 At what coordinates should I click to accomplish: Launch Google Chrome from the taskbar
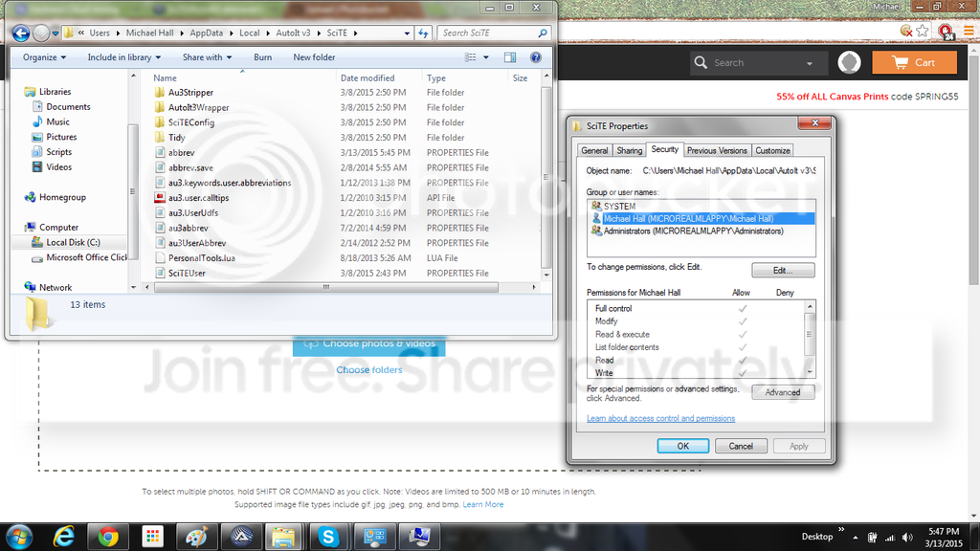(108, 537)
